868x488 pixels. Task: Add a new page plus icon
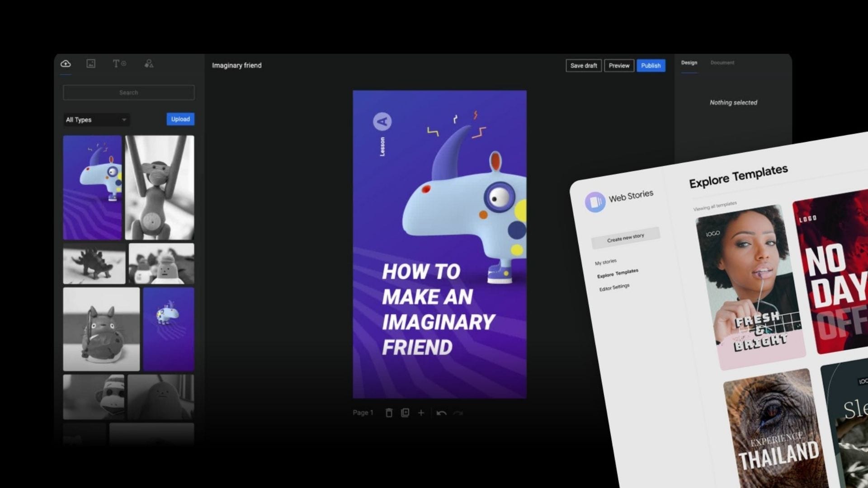pos(421,413)
